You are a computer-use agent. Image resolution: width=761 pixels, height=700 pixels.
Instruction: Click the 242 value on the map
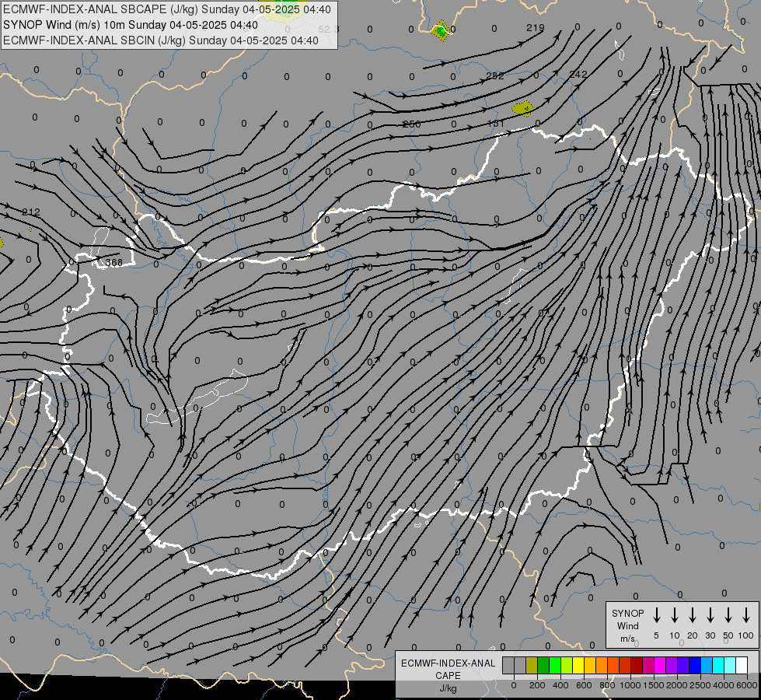578,75
